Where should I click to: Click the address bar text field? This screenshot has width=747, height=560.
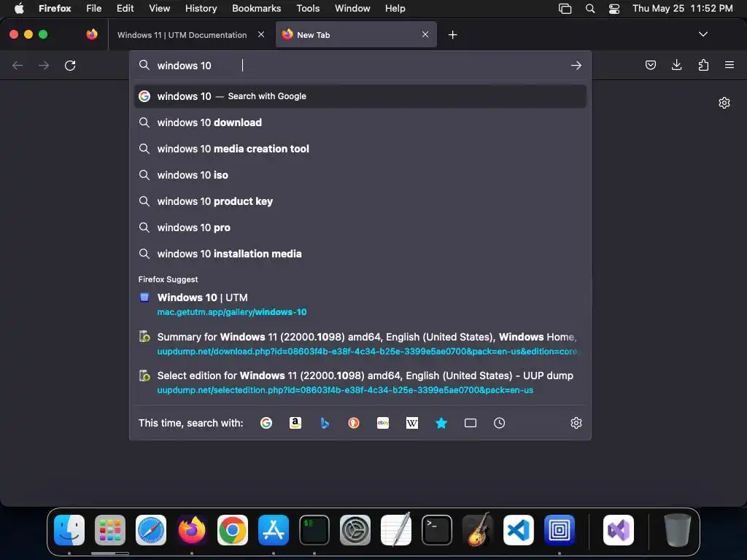(360, 65)
